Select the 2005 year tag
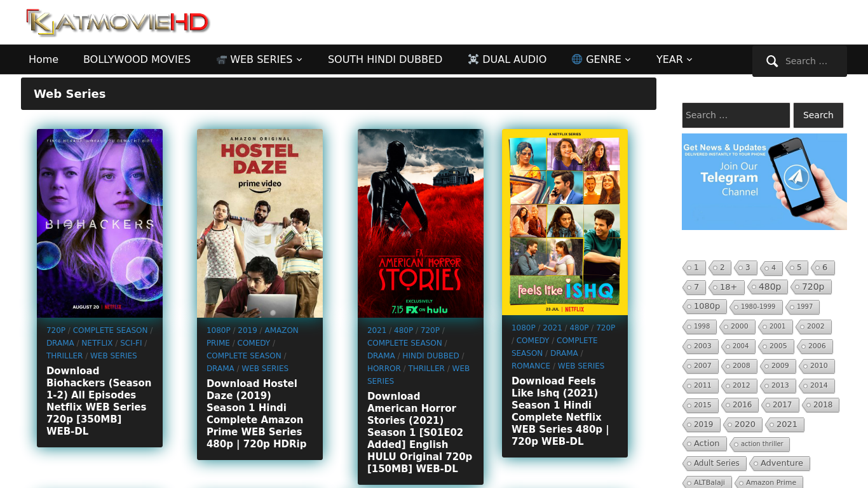868x488 pixels. tap(776, 346)
